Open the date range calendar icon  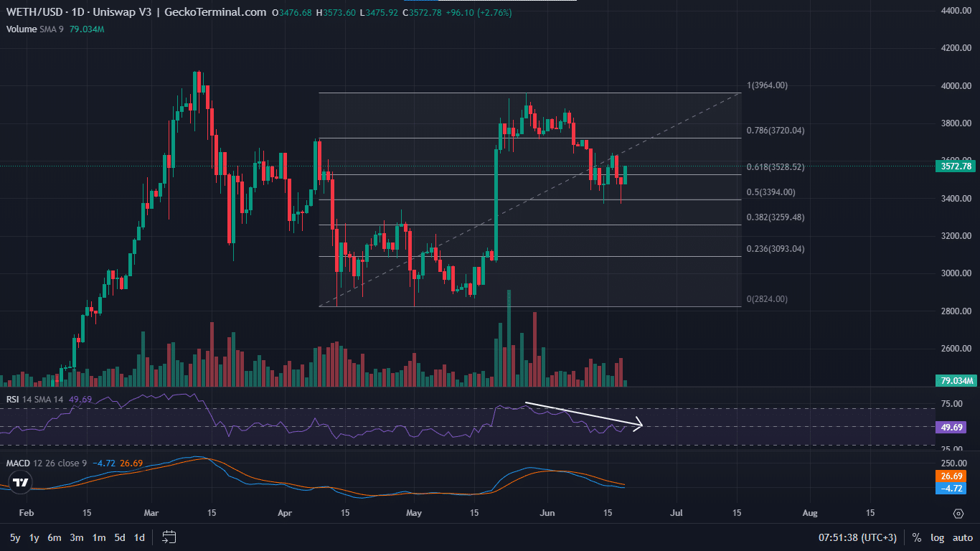coord(169,537)
